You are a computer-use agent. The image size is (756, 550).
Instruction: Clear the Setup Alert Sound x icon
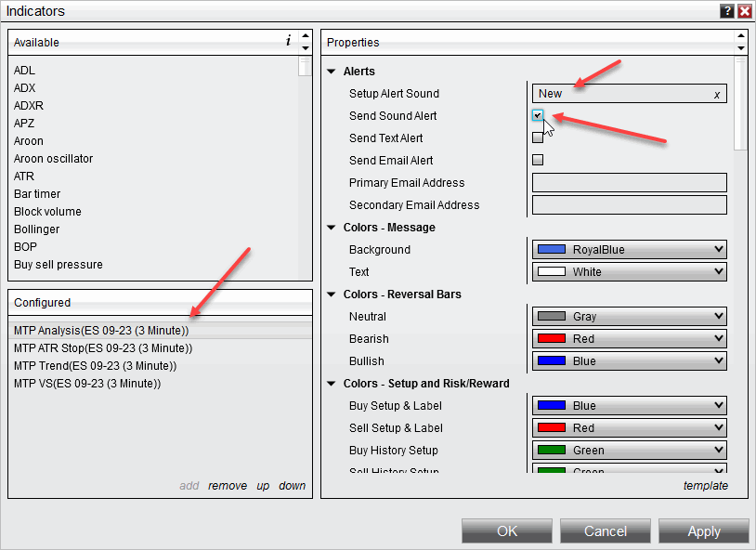(716, 94)
